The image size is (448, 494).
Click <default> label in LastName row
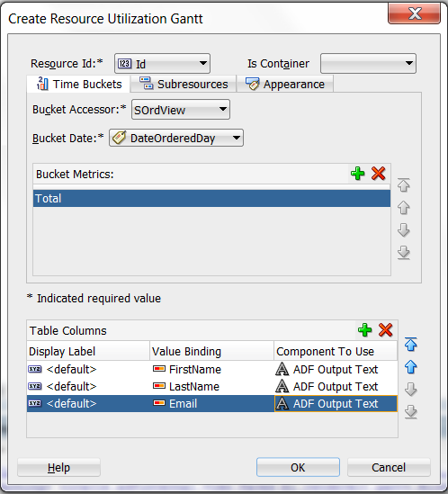(71, 386)
